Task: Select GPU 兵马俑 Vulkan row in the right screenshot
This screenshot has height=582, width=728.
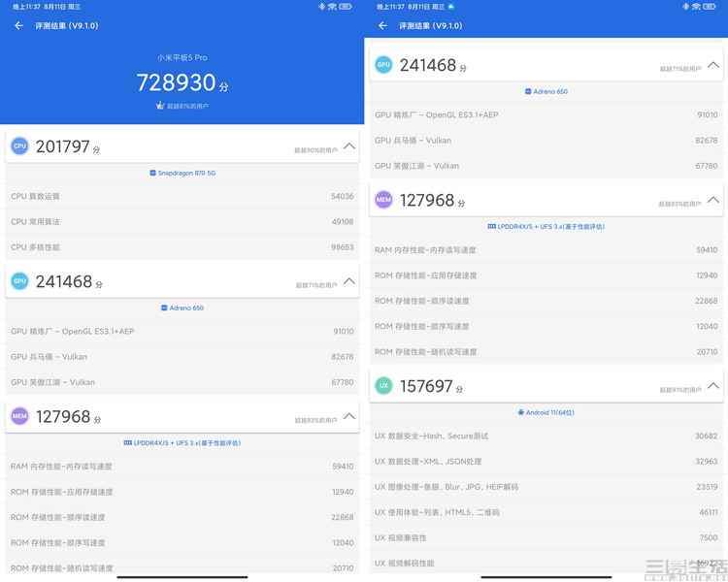Action: pos(546,140)
